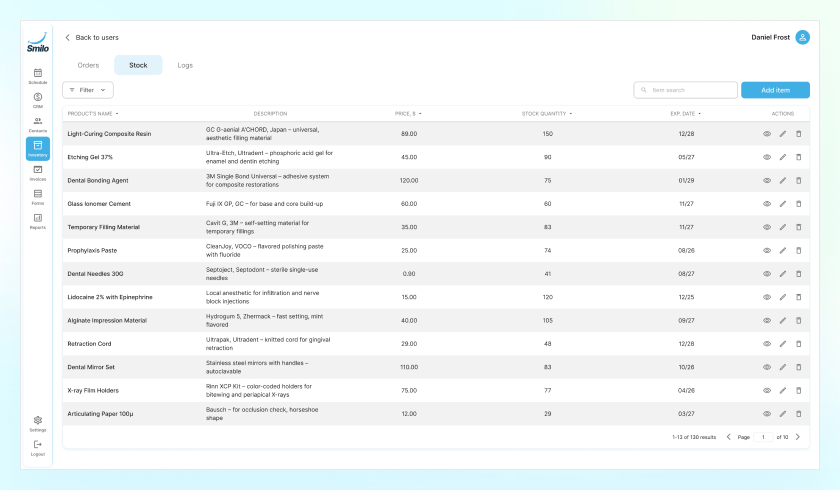This screenshot has height=490, width=840.
Task: Click the page number input box
Action: (763, 437)
